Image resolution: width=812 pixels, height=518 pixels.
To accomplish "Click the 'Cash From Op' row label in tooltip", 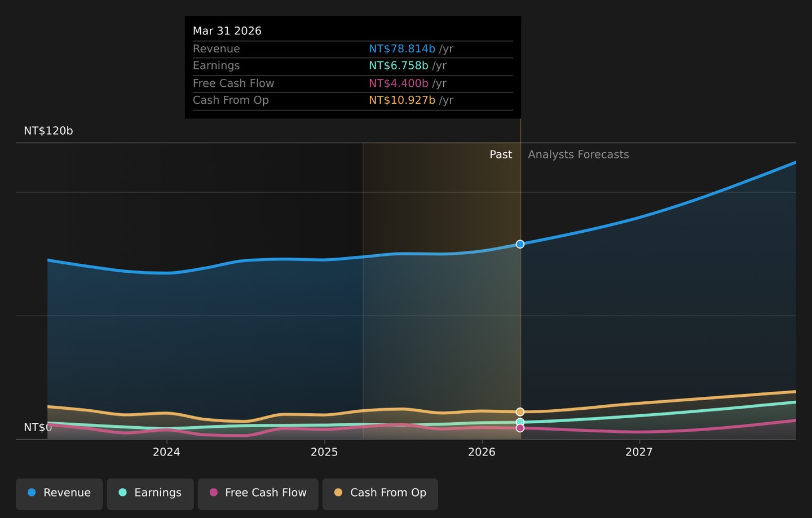I will pos(231,100).
